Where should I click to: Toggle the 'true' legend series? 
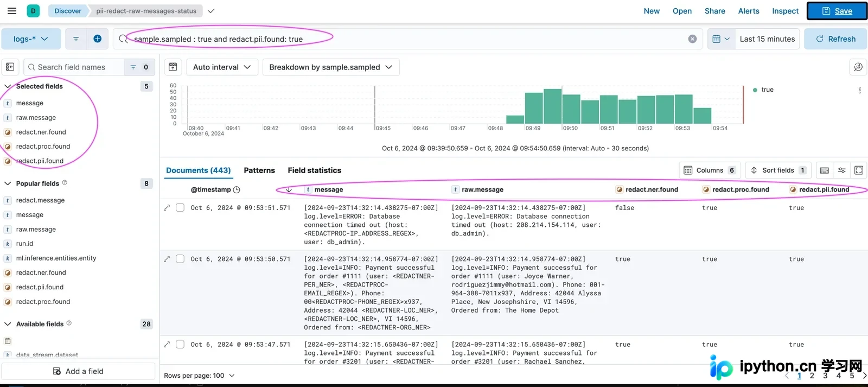(x=767, y=90)
